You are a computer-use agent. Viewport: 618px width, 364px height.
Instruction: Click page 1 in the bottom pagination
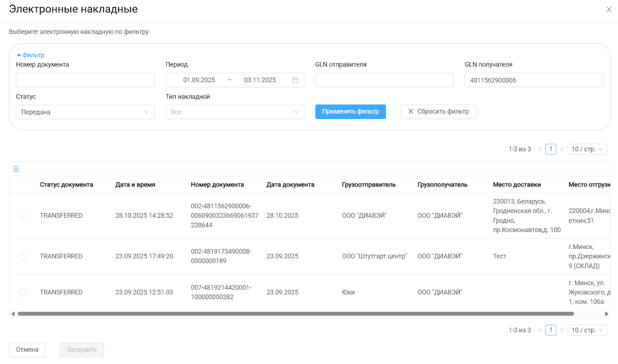coord(550,330)
